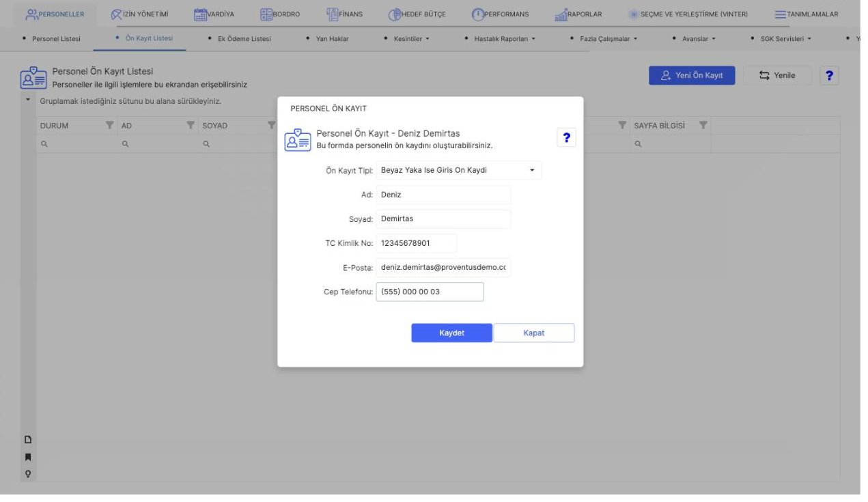
Task: Click the help icon next to Yenile
Action: [x=830, y=75]
